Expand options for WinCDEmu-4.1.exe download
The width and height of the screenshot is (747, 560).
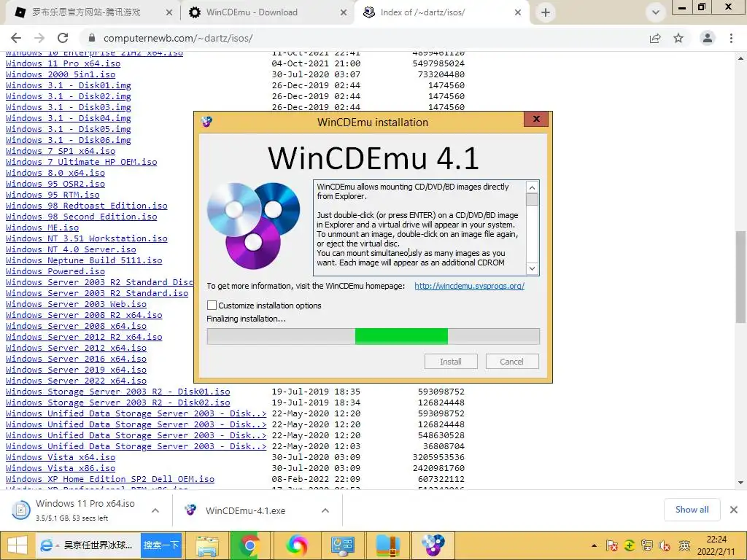tap(325, 510)
